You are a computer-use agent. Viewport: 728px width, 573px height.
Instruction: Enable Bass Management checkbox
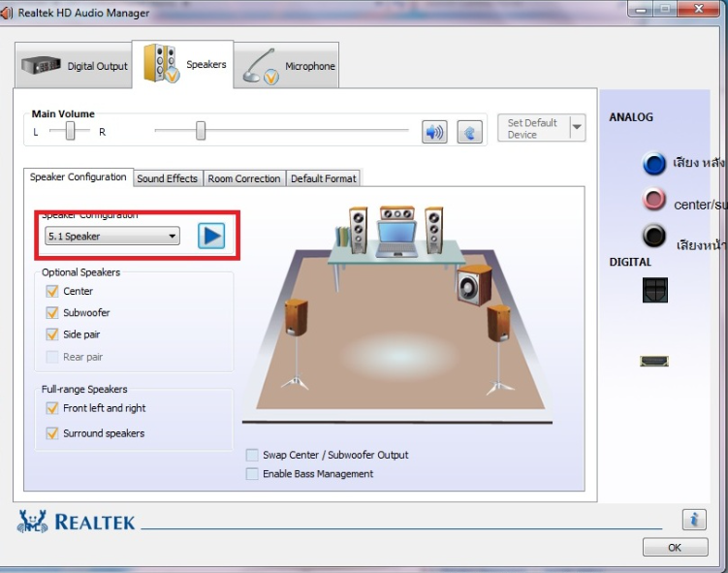[252, 474]
